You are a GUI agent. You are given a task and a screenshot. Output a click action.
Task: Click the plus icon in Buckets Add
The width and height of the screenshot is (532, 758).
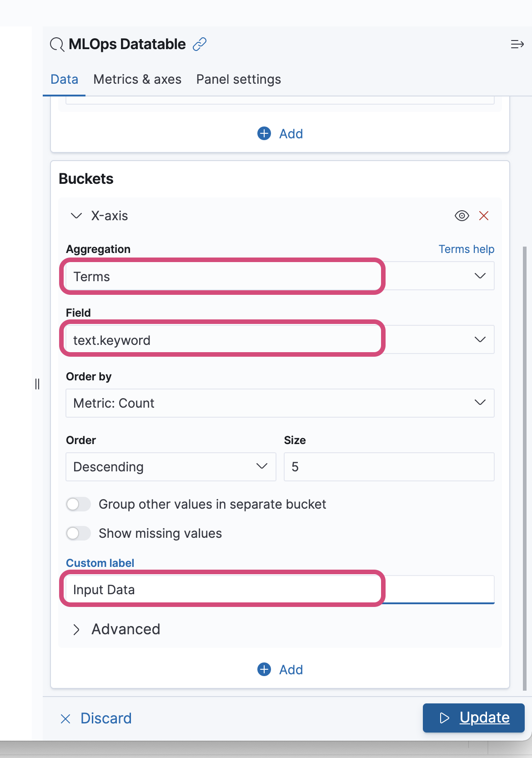click(264, 669)
